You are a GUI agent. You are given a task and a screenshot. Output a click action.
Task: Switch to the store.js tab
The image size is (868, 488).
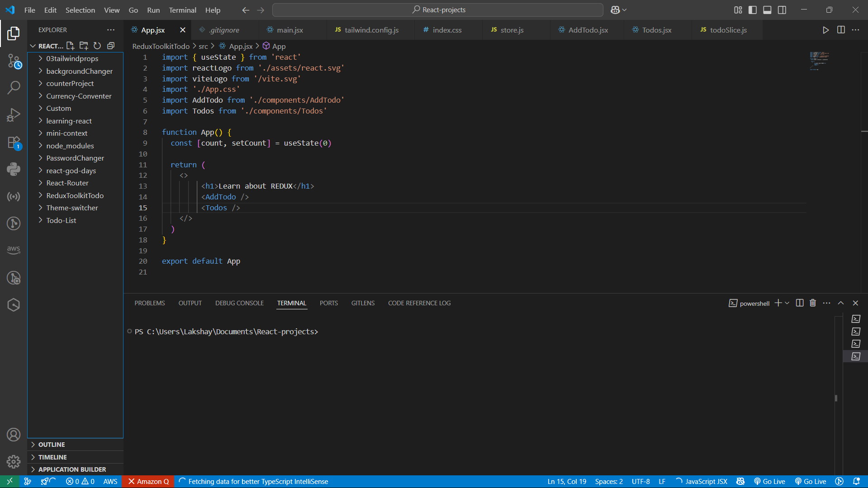(x=512, y=30)
